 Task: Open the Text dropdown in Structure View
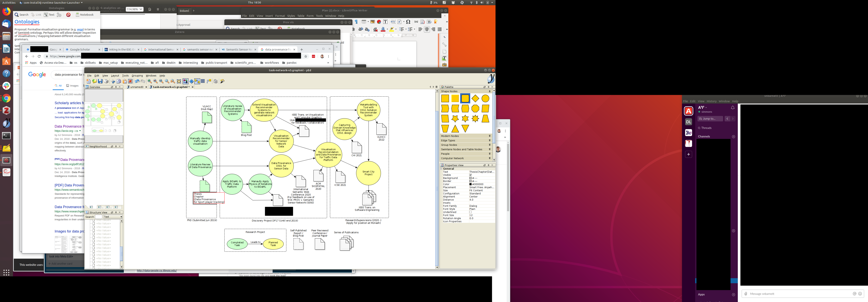113,217
